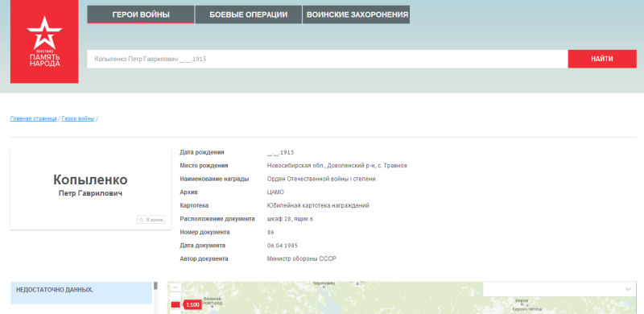Click Юбилейная картотека награждений value
The image size is (644, 314).
(318, 205)
